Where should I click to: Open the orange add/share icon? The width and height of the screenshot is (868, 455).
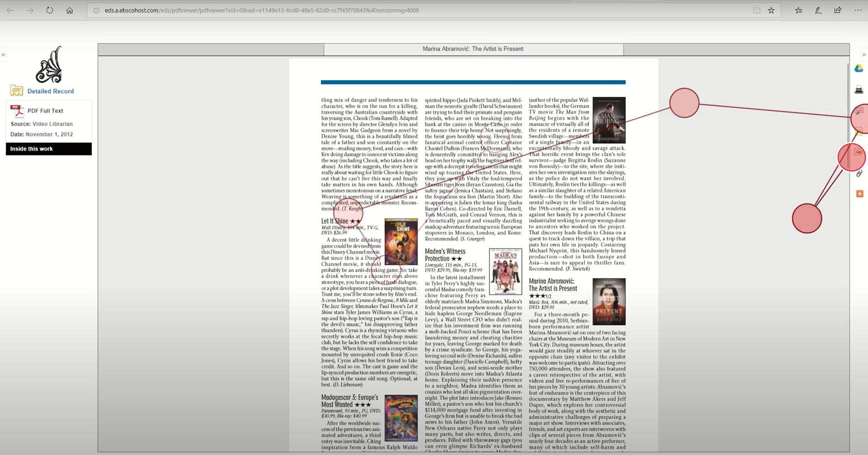tap(859, 194)
